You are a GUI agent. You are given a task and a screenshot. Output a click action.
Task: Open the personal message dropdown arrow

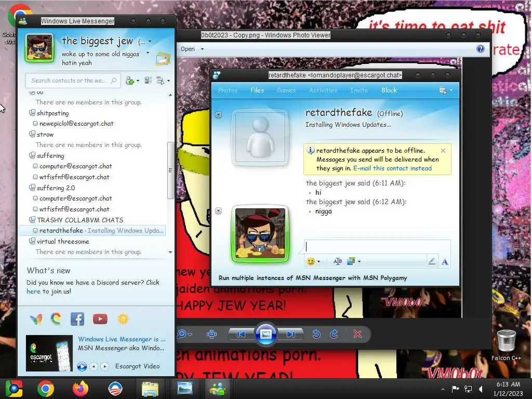tap(148, 53)
